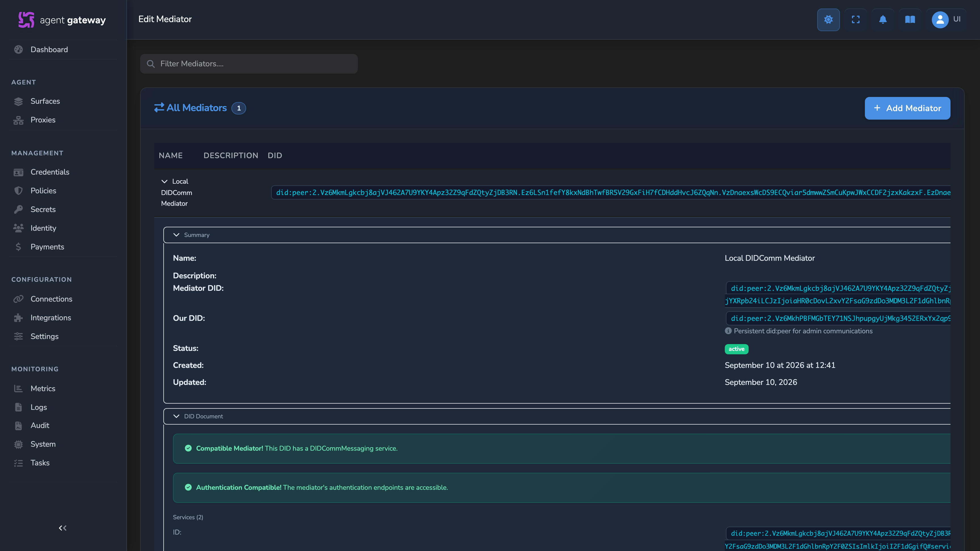Click the Add Mediator button
Screen dimensions: 980x551
(x=907, y=108)
